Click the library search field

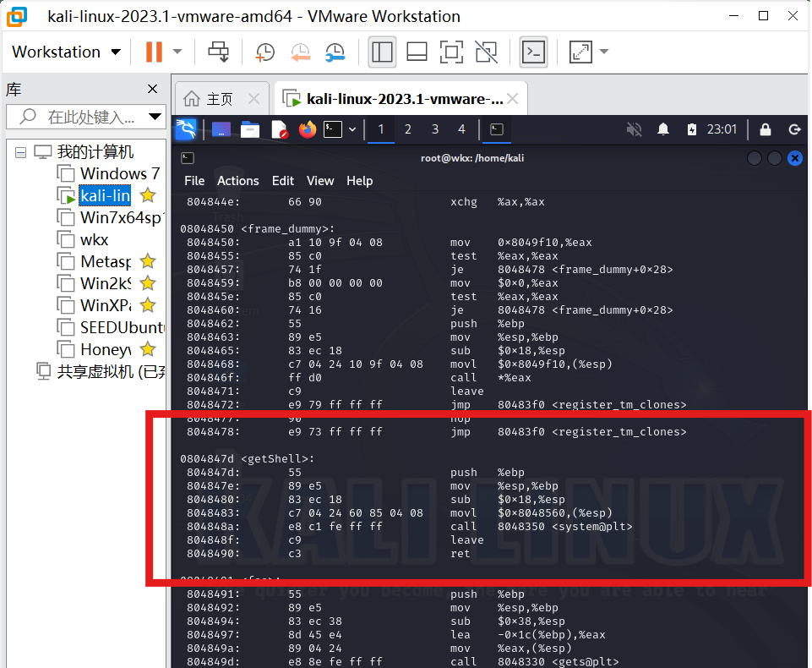tap(78, 117)
